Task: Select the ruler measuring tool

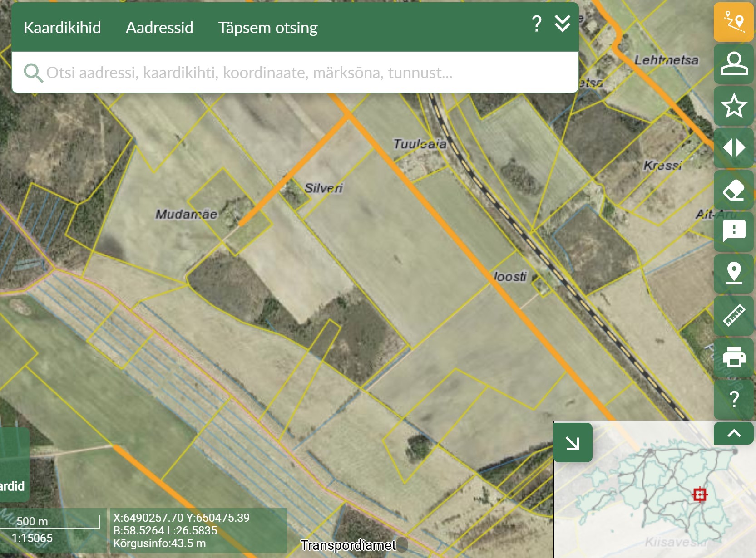Action: pyautogui.click(x=734, y=315)
